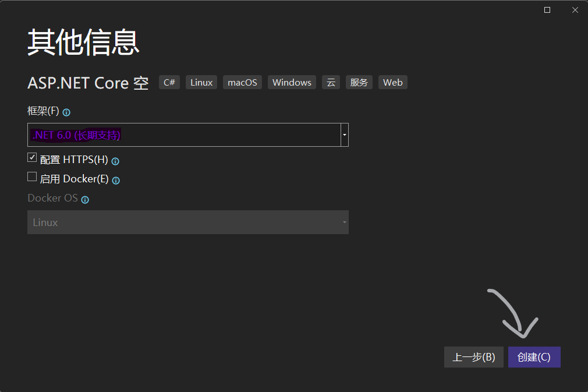Click the macOS tag

pyautogui.click(x=242, y=82)
